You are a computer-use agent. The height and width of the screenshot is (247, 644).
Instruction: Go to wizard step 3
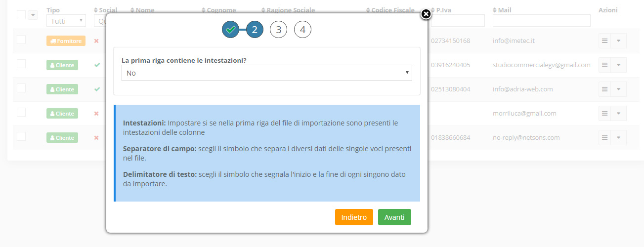coord(278,30)
